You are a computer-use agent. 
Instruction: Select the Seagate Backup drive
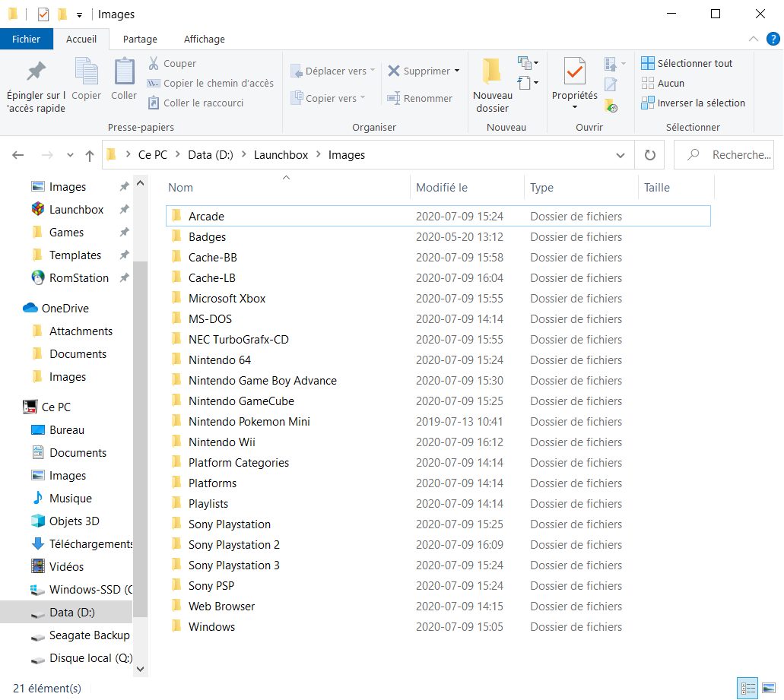(x=80, y=635)
